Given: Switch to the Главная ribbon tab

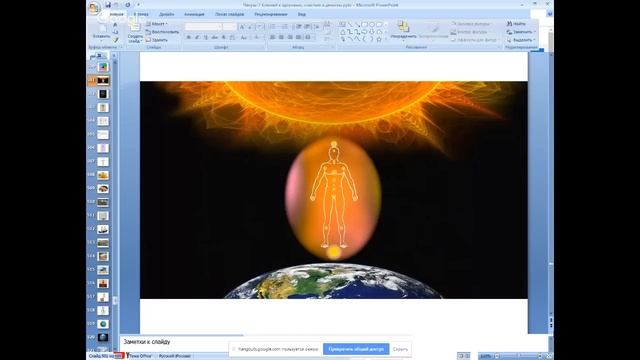Looking at the screenshot, I should pyautogui.click(x=116, y=14).
